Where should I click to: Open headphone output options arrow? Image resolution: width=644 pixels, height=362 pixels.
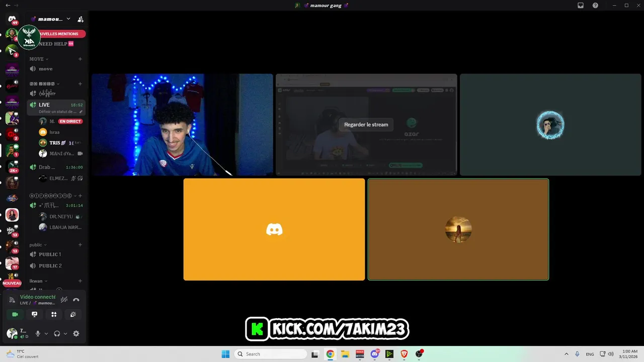65,333
